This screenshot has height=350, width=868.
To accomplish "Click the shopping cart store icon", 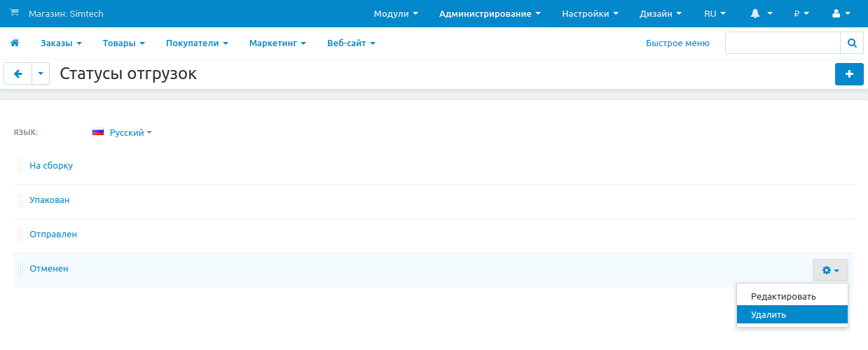I will pos(14,13).
